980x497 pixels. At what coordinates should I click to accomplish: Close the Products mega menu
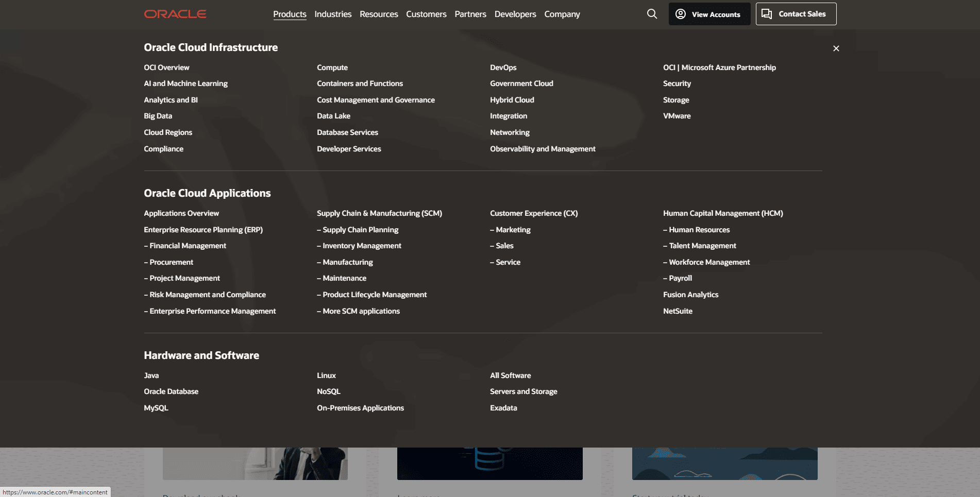(836, 48)
